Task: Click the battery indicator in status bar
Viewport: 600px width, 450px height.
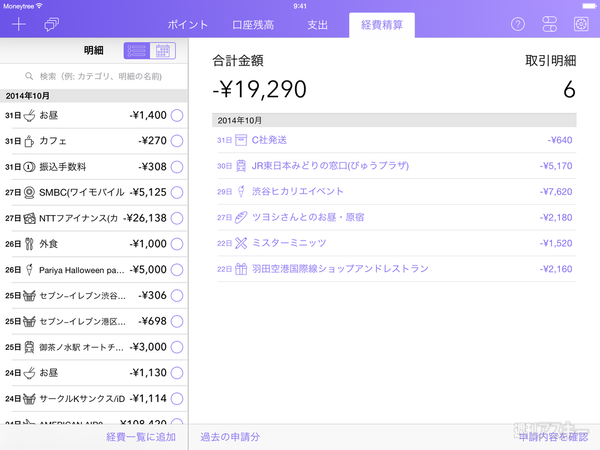Action: pos(589,6)
